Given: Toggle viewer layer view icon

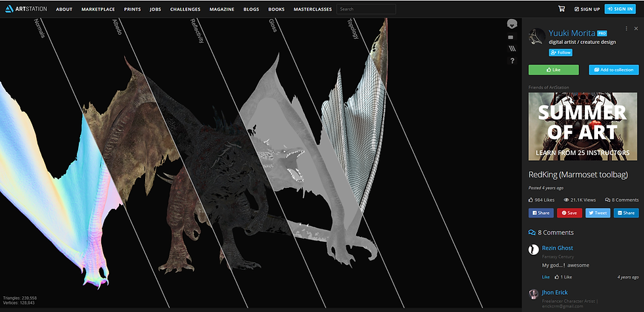Looking at the screenshot, I should pyautogui.click(x=511, y=37).
